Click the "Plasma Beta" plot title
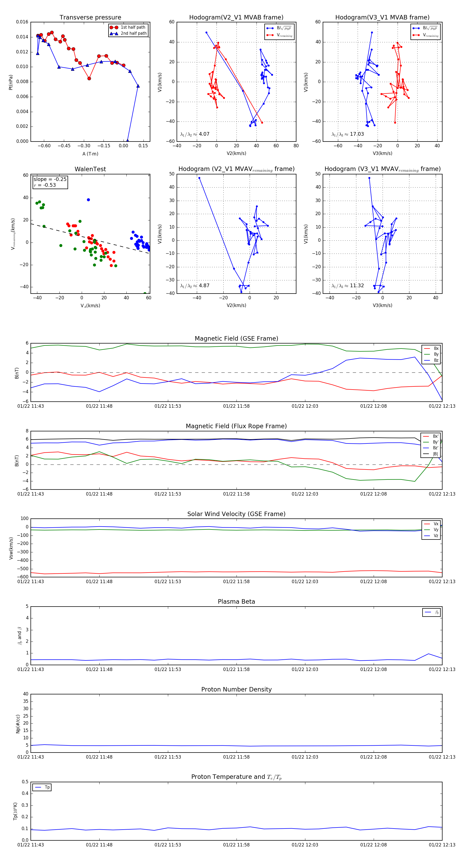The image size is (473, 868). [x=236, y=602]
